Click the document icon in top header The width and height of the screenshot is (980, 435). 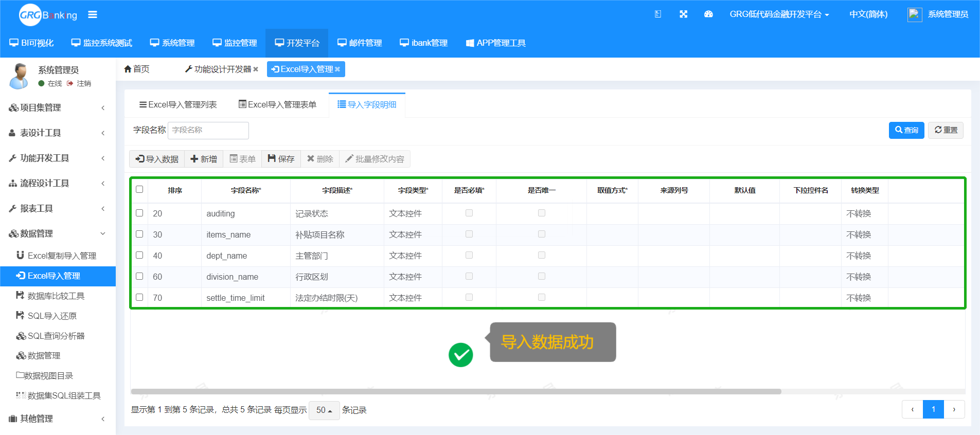click(658, 14)
